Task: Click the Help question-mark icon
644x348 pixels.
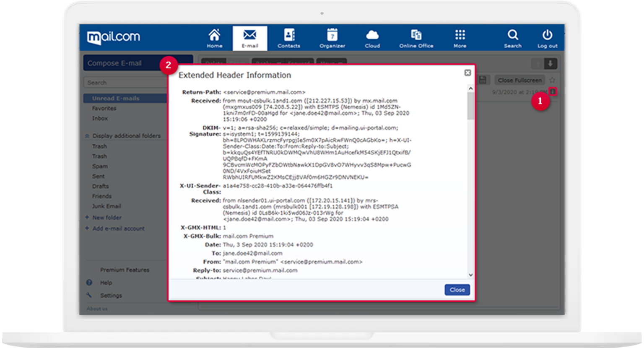Action: [89, 283]
